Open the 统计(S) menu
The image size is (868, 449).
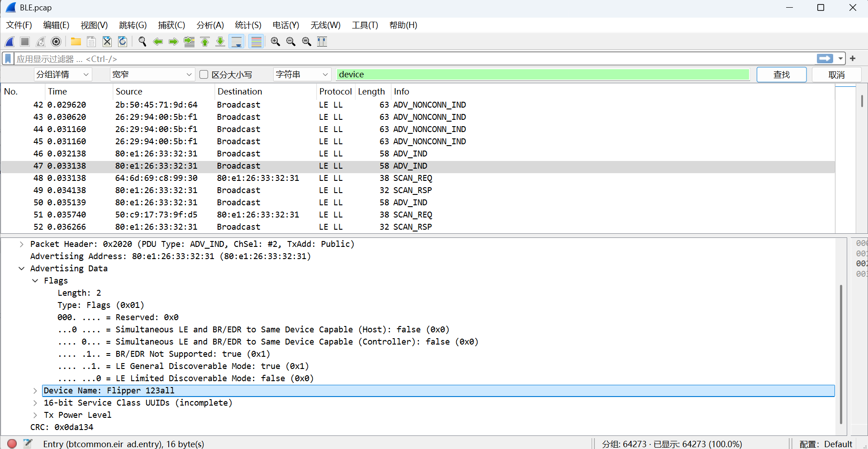(x=248, y=25)
